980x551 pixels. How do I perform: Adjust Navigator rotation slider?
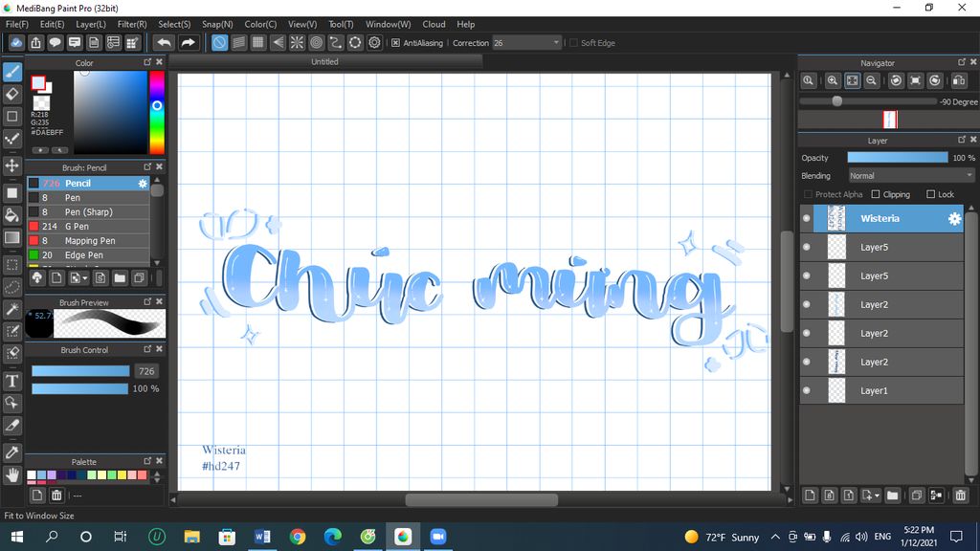[867, 101]
